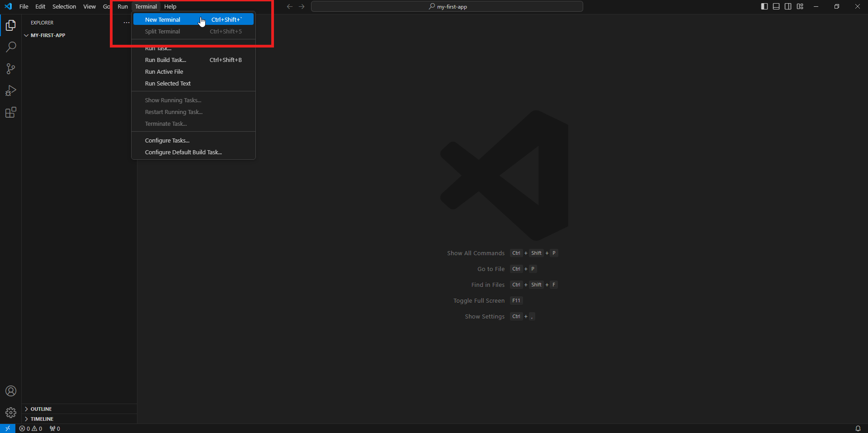The image size is (868, 433).
Task: Open the Source Control view
Action: point(11,69)
